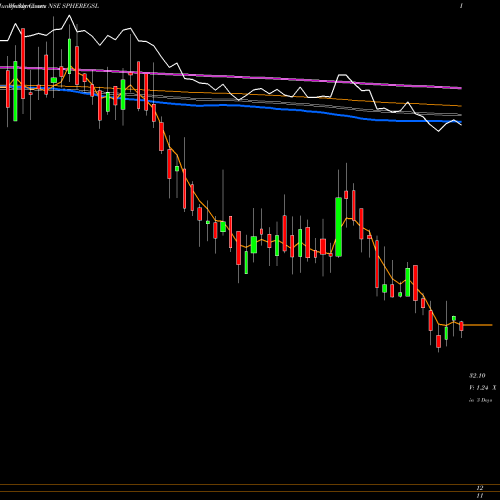Click the tallest green candlestick at the mid-chart rally
Image resolution: width=500 pixels, height=500 pixels.
[x=339, y=227]
